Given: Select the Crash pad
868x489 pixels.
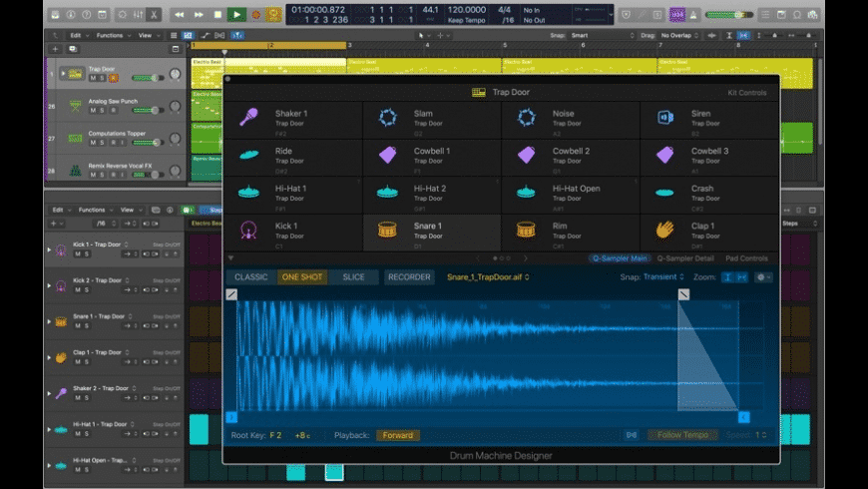Looking at the screenshot, I should click(x=709, y=195).
